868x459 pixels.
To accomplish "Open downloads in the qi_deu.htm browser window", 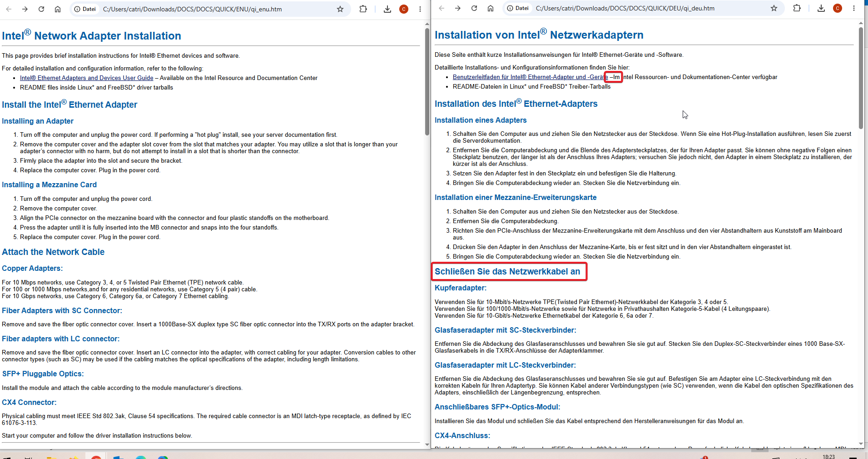I will tap(821, 8).
